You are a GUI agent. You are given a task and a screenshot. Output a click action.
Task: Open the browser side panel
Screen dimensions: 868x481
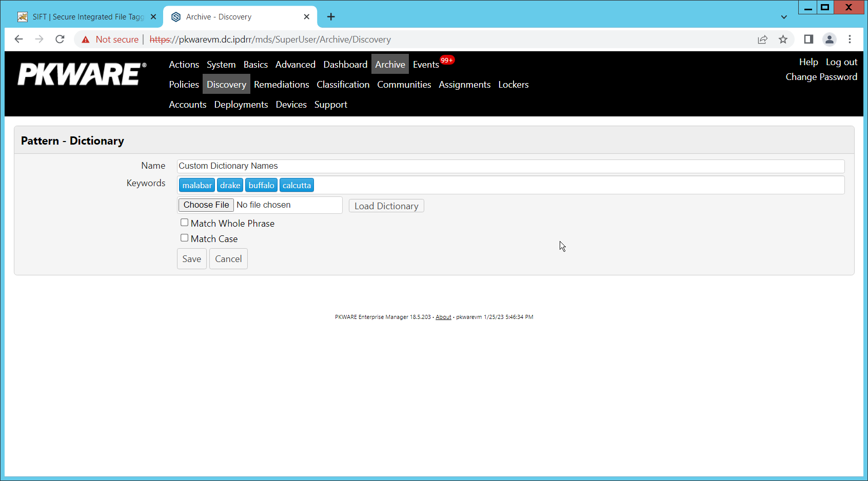(808, 39)
